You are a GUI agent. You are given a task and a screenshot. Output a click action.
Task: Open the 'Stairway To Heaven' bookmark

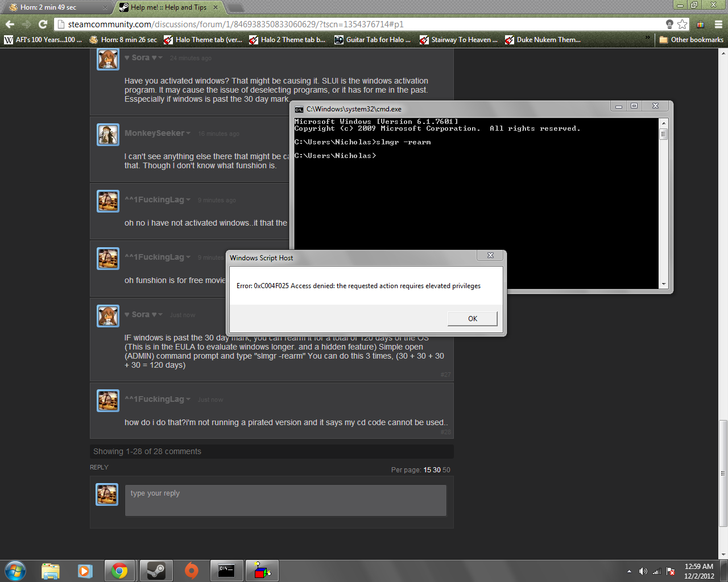(x=458, y=40)
